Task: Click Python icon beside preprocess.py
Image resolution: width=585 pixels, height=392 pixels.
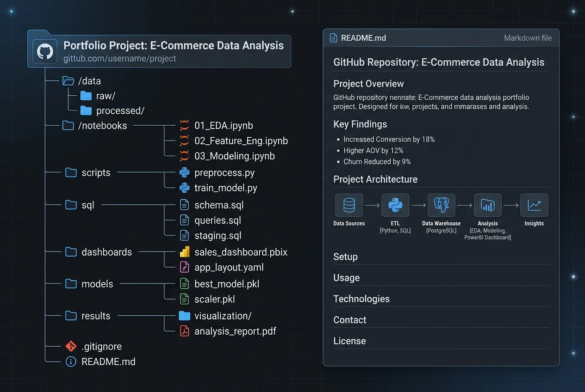Action: (x=184, y=172)
